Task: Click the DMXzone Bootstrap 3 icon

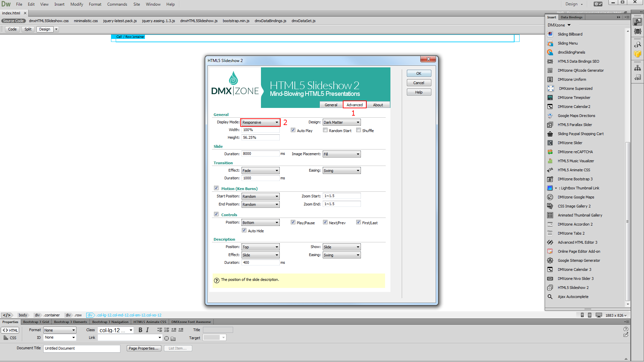Action: click(x=550, y=179)
